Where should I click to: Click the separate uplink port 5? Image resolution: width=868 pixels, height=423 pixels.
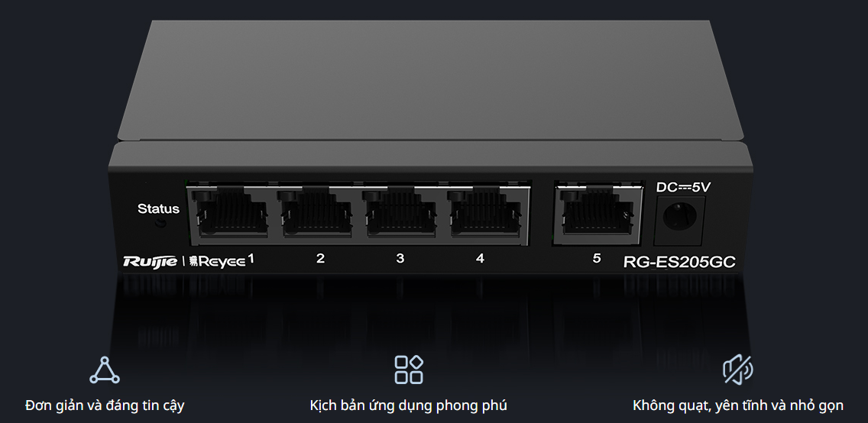pos(598,212)
